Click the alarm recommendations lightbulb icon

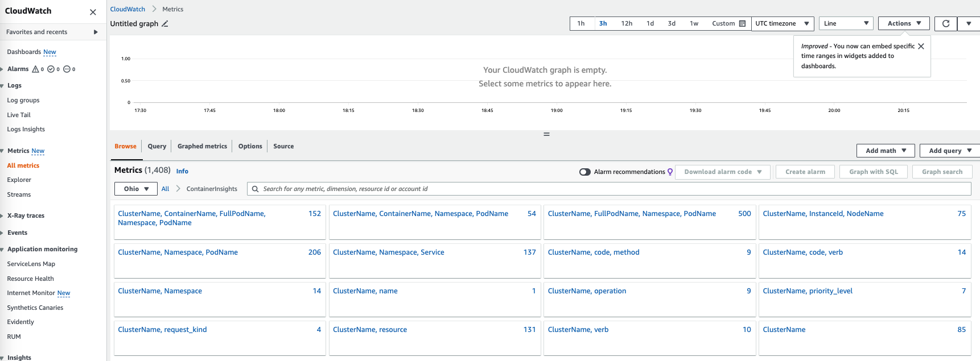point(670,172)
